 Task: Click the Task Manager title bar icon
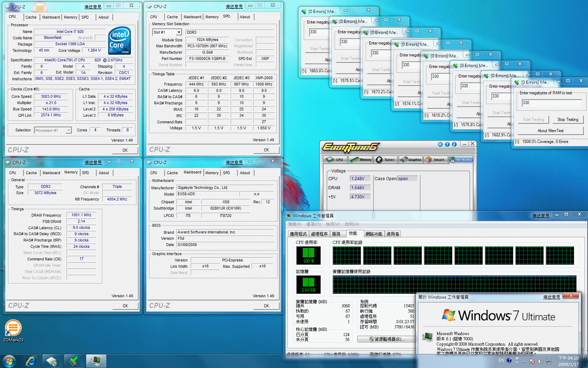[288, 216]
